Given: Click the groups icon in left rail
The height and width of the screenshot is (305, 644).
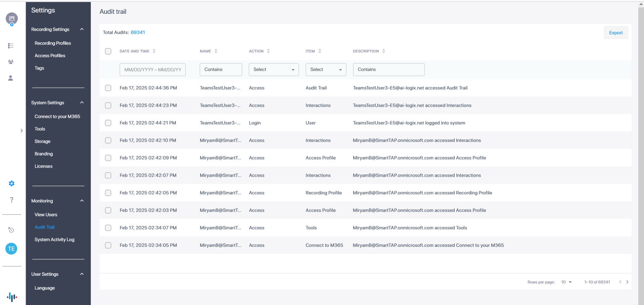Looking at the screenshot, I should pos(11,62).
